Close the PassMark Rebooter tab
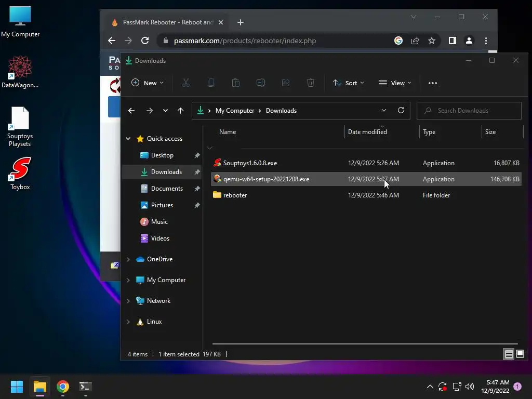This screenshot has height=399, width=532. [x=221, y=22]
